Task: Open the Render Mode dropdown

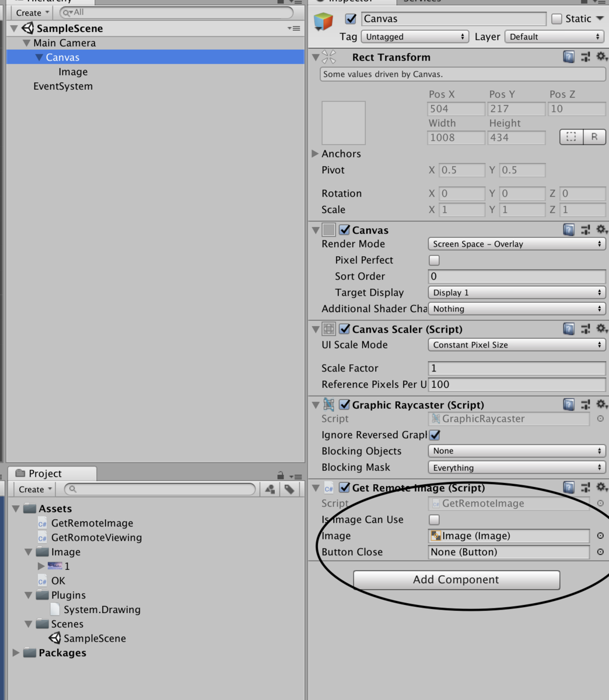Action: (x=516, y=244)
